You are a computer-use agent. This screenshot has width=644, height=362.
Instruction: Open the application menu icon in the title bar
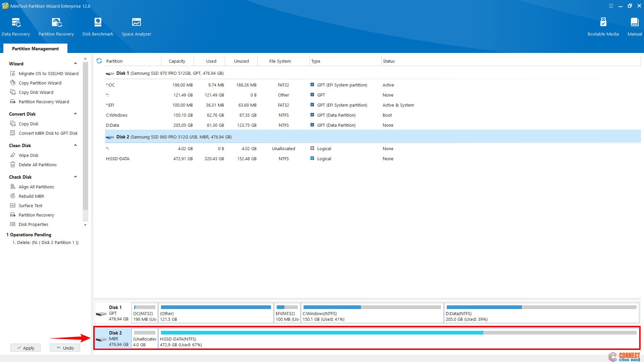611,6
